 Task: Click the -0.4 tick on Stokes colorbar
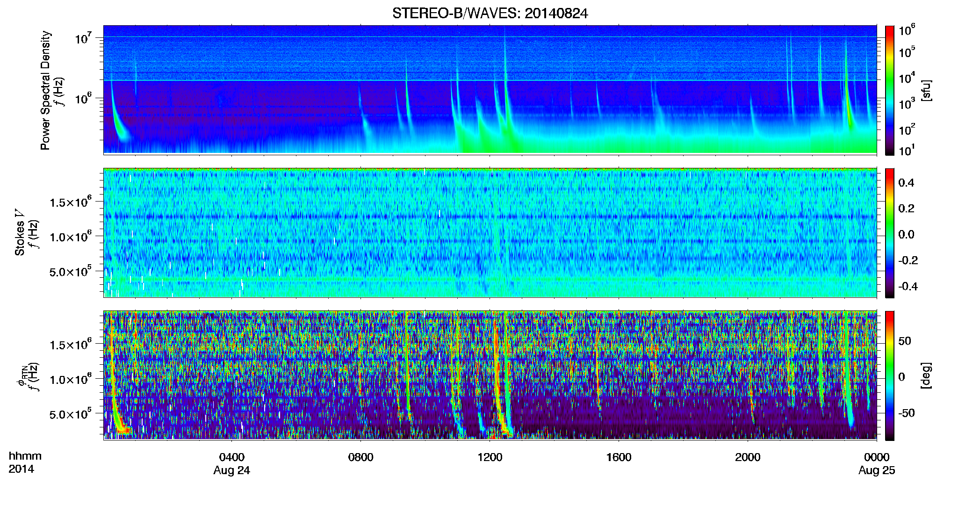908,286
